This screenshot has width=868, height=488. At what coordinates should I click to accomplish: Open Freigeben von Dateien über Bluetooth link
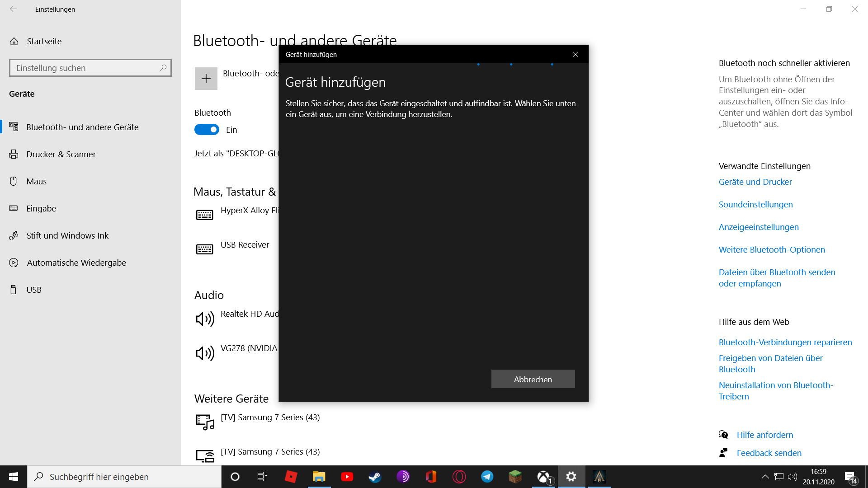(x=770, y=364)
